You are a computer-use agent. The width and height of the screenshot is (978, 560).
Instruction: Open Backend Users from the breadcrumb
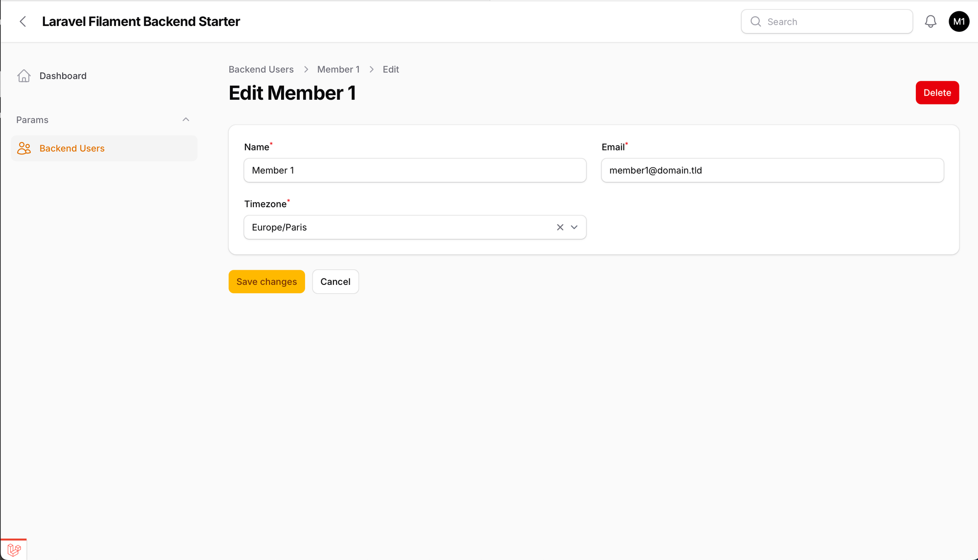pyautogui.click(x=261, y=69)
